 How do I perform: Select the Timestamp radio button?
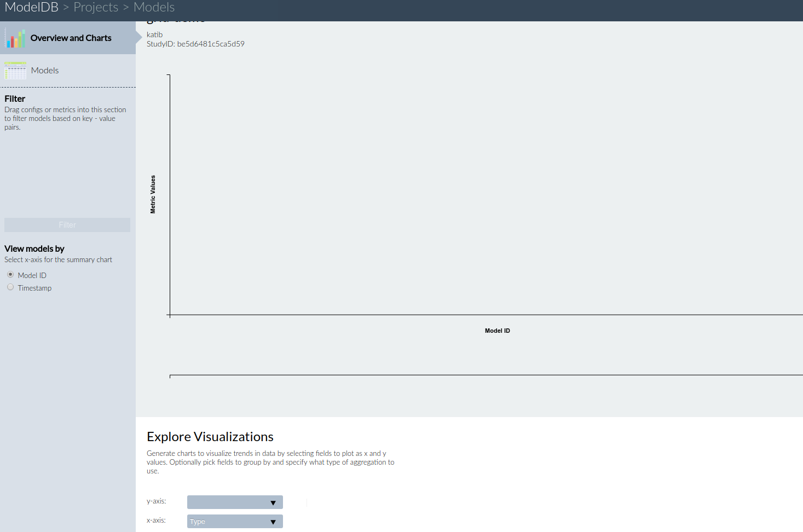10,287
